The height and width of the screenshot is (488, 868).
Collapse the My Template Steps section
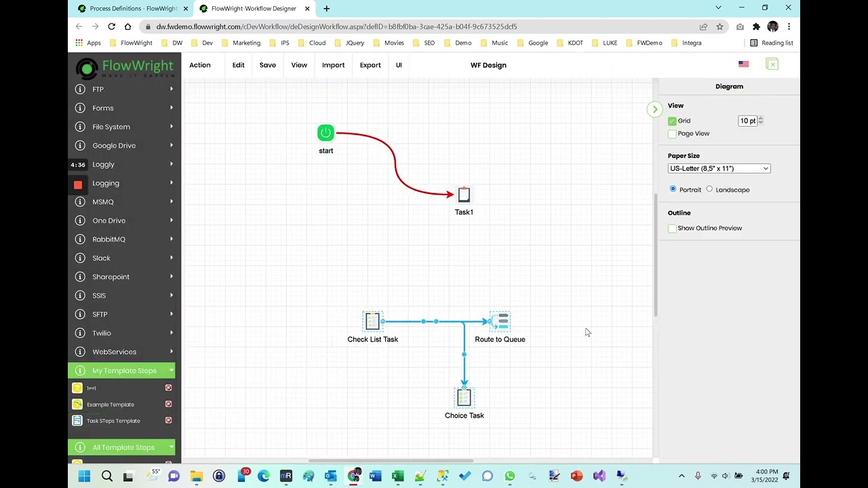[121, 371]
